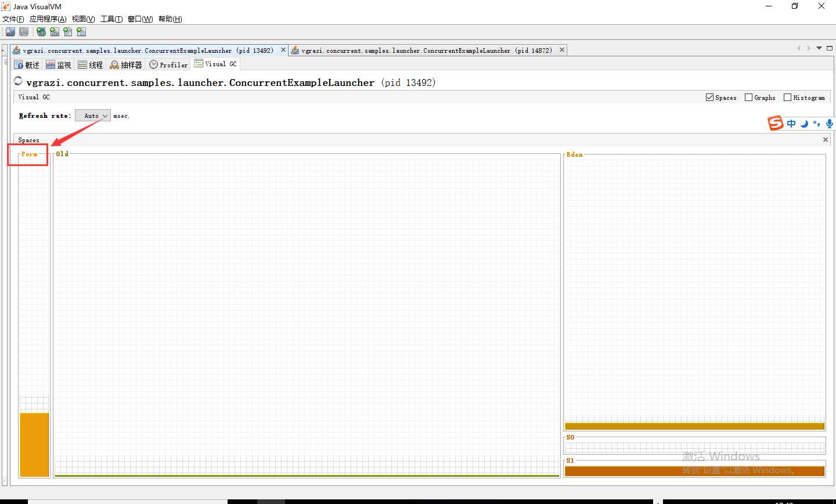Open the 线程 threads tab
The width and height of the screenshot is (836, 504).
click(91, 64)
